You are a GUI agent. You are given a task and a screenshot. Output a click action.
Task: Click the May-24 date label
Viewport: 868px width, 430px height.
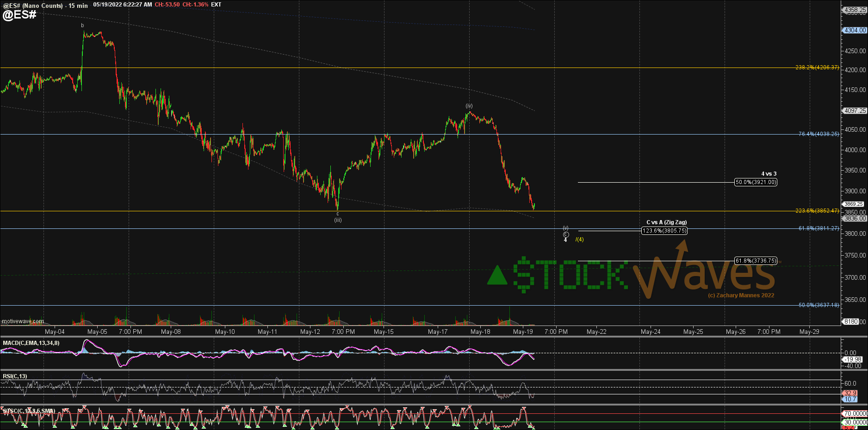651,332
